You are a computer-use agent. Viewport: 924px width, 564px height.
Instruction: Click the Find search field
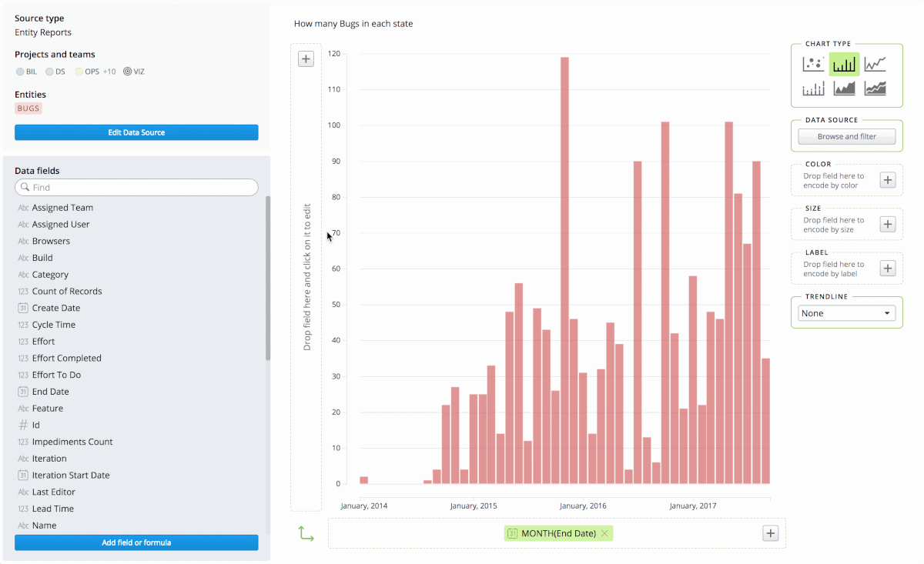coord(136,187)
